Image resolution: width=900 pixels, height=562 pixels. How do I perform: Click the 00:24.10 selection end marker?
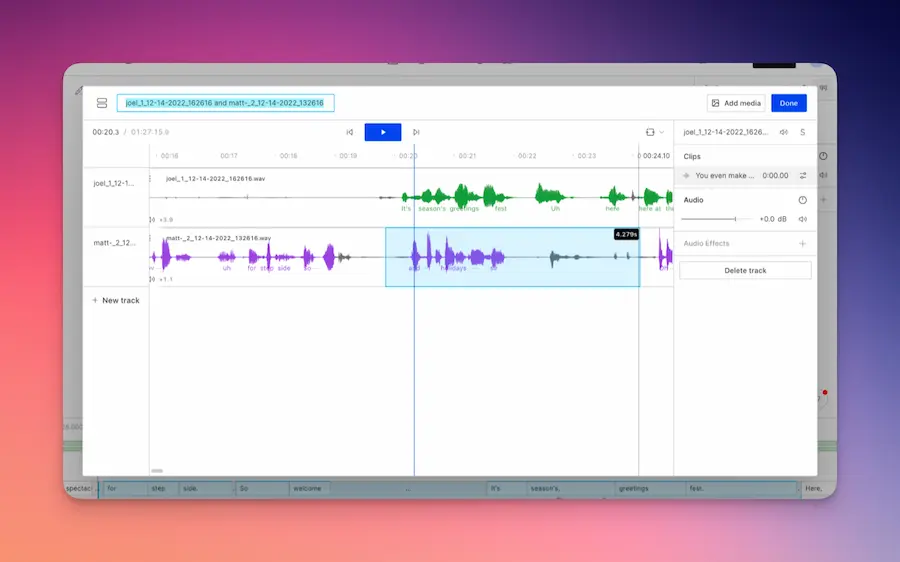tap(656, 156)
